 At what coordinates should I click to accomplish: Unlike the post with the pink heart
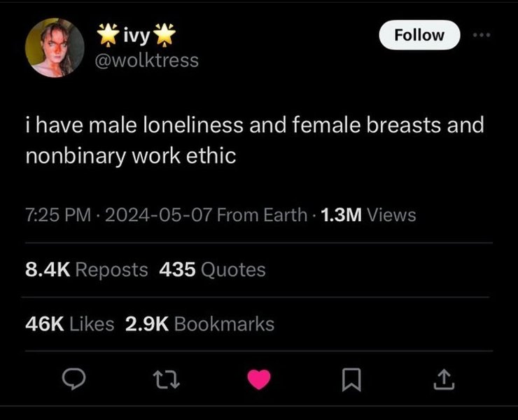pyautogui.click(x=259, y=379)
